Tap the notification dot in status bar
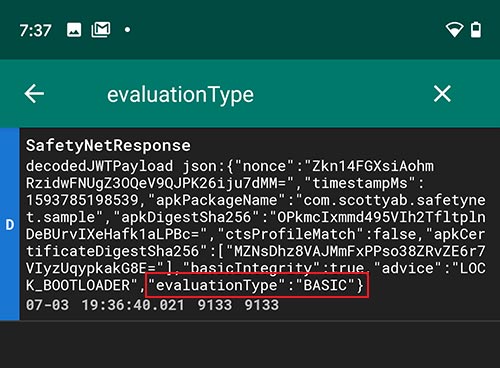 coord(127,30)
